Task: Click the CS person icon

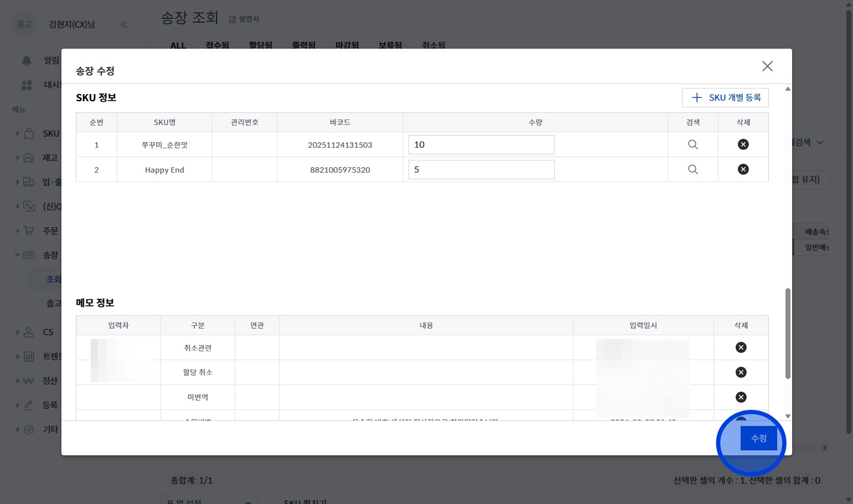Action: 29,332
